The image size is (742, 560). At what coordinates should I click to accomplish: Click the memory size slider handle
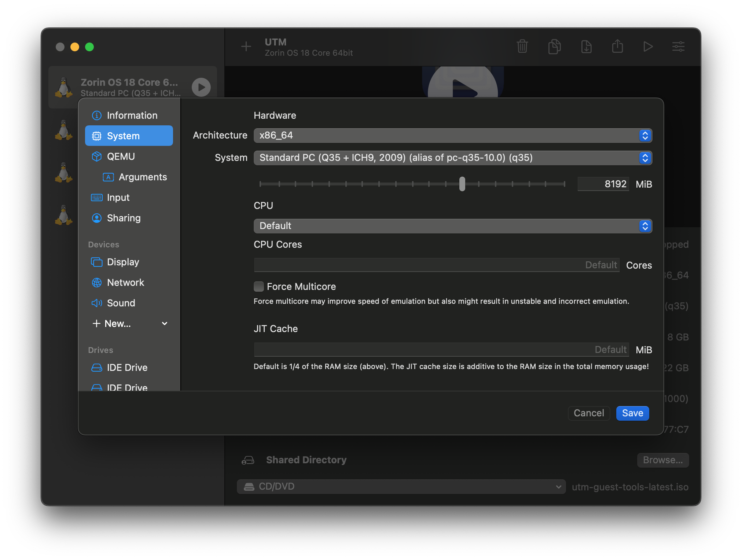click(462, 184)
